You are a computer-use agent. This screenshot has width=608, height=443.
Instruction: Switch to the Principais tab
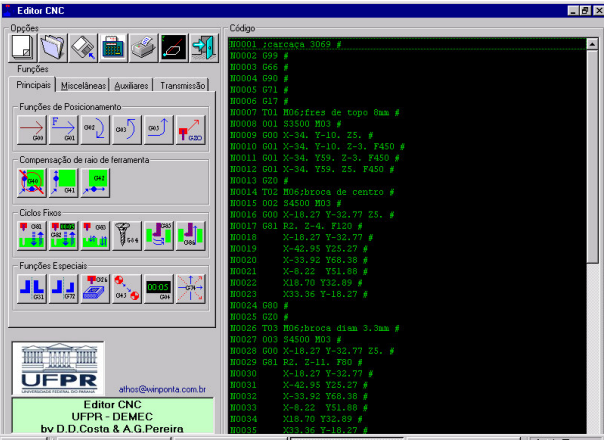coord(33,85)
